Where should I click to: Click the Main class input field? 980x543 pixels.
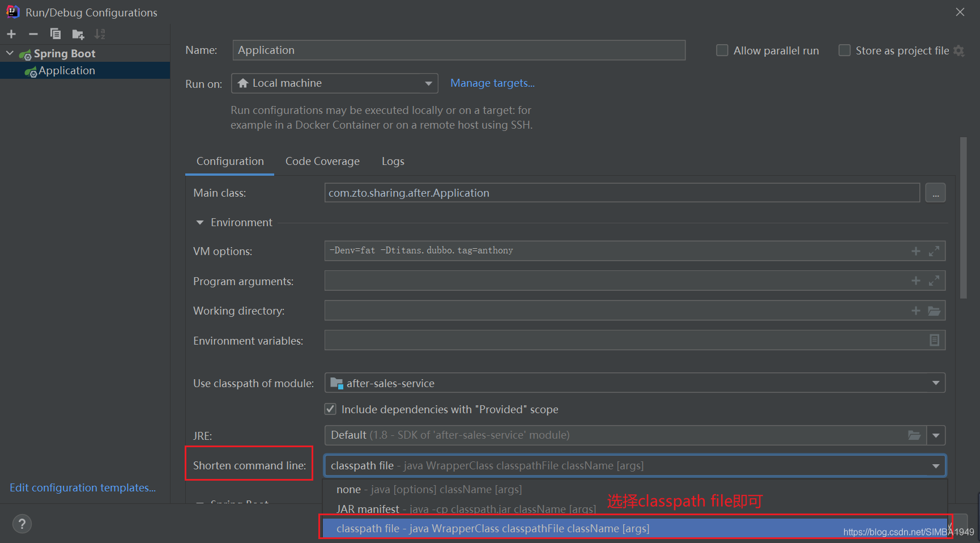[622, 193]
